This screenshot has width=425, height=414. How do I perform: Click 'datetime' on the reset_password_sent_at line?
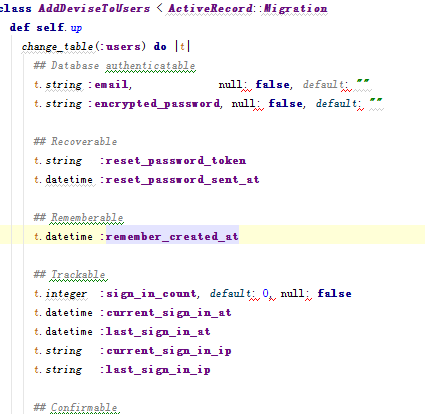click(69, 180)
